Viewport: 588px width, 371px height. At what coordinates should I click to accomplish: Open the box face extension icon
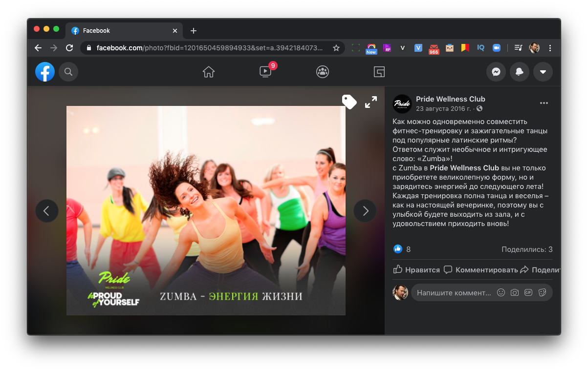[450, 48]
